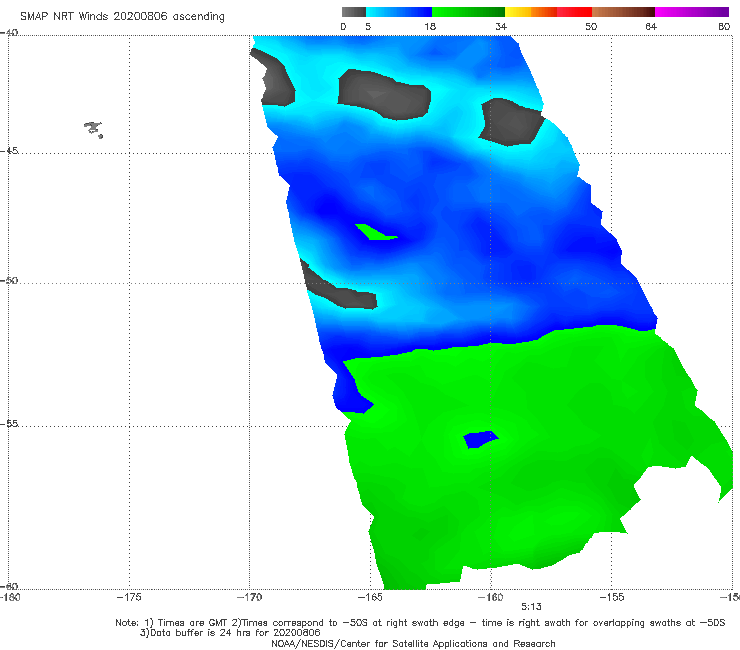Click the magenta 64-80 color bar segment
This screenshot has height=650, width=740.
(692, 12)
